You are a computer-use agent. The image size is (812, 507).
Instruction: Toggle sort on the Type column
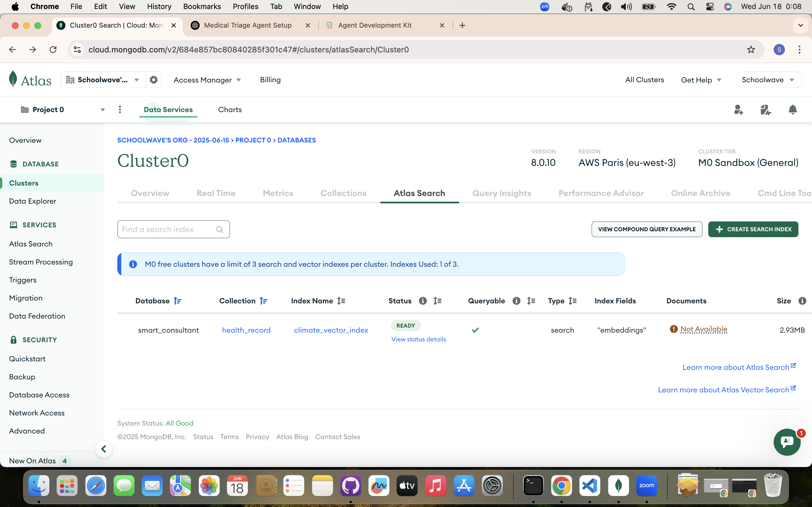point(573,301)
